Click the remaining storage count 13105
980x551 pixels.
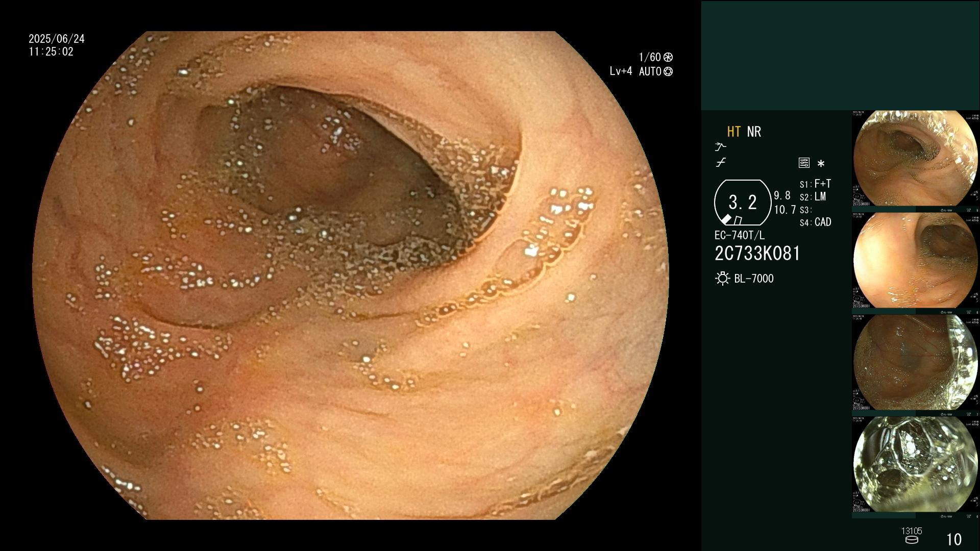point(912,531)
